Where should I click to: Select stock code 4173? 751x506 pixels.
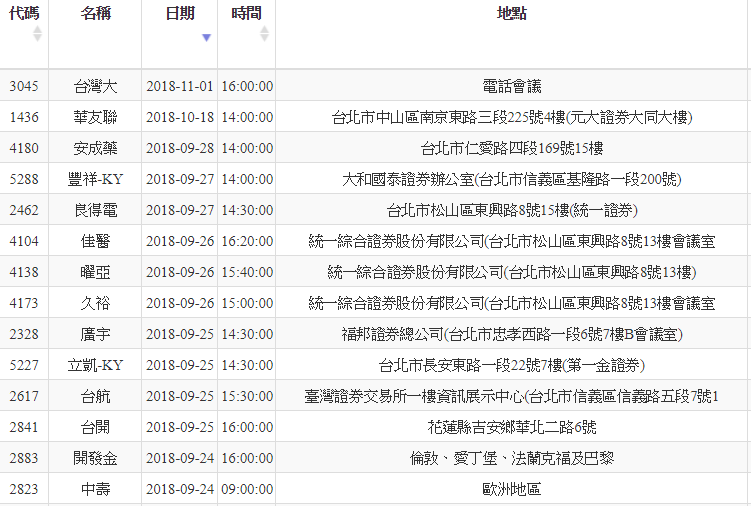pos(24,303)
